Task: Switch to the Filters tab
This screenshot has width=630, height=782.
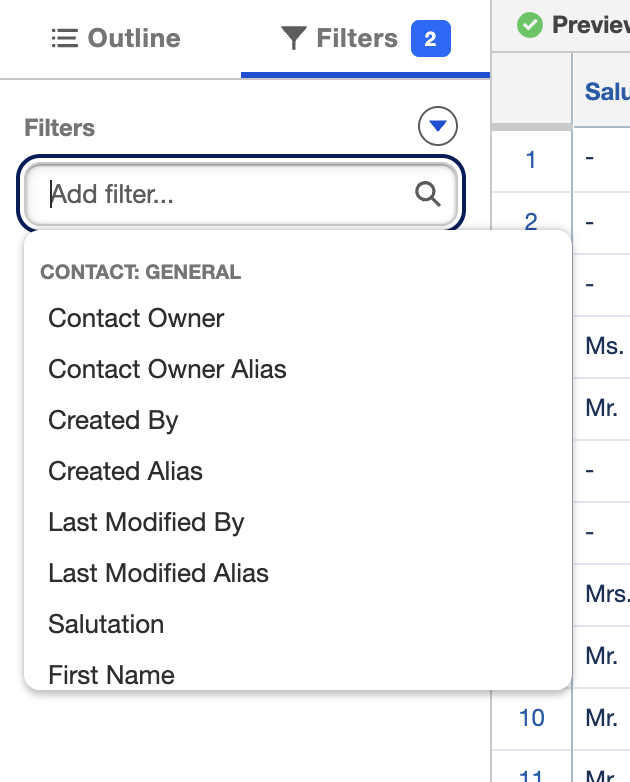Action: click(365, 38)
